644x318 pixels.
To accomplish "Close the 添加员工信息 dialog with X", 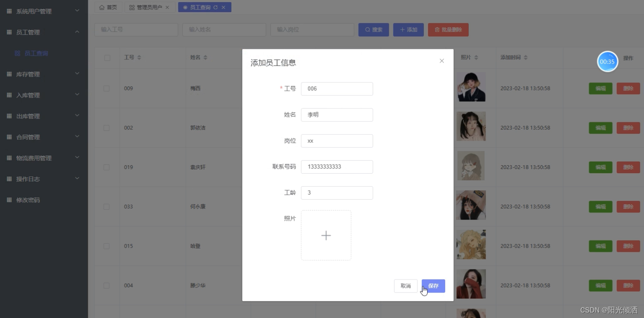I will [x=441, y=61].
